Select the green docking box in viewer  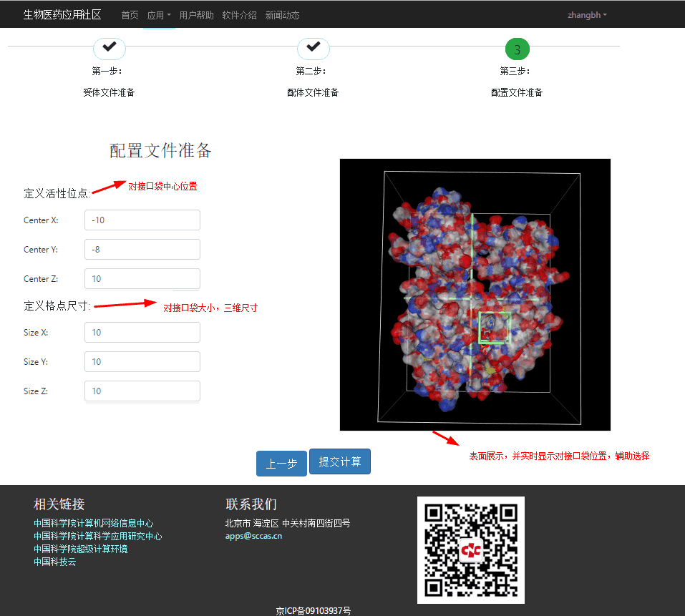(x=495, y=328)
